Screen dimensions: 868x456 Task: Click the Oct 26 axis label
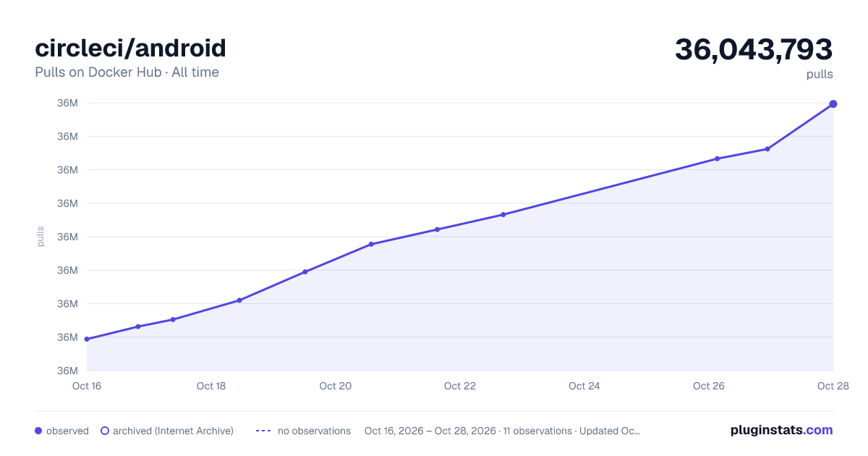(x=709, y=386)
